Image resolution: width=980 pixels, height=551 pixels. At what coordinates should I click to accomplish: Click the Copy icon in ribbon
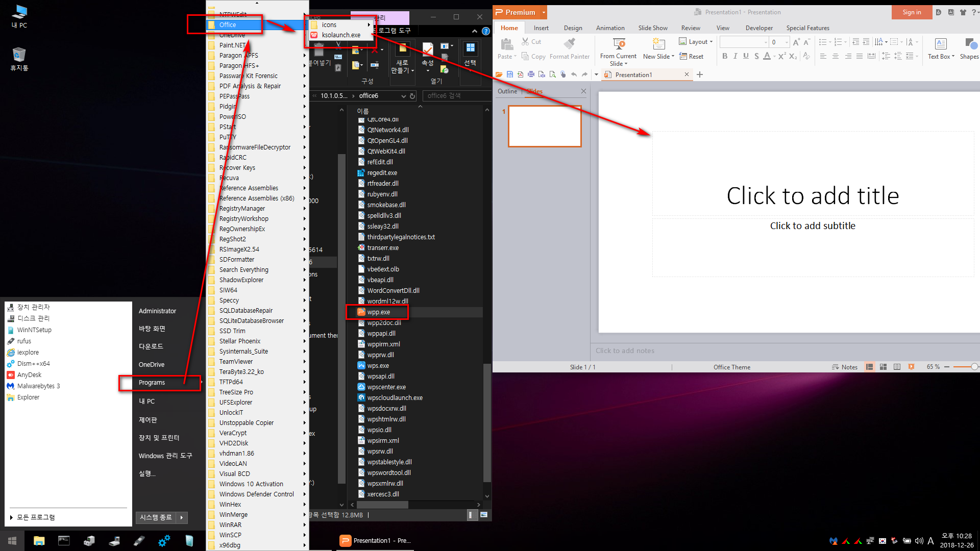point(525,57)
